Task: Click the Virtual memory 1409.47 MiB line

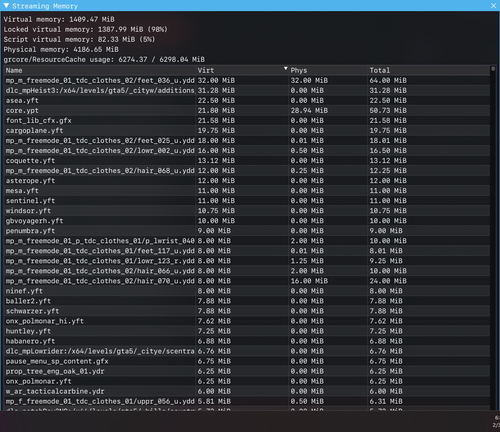Action: [x=59, y=19]
